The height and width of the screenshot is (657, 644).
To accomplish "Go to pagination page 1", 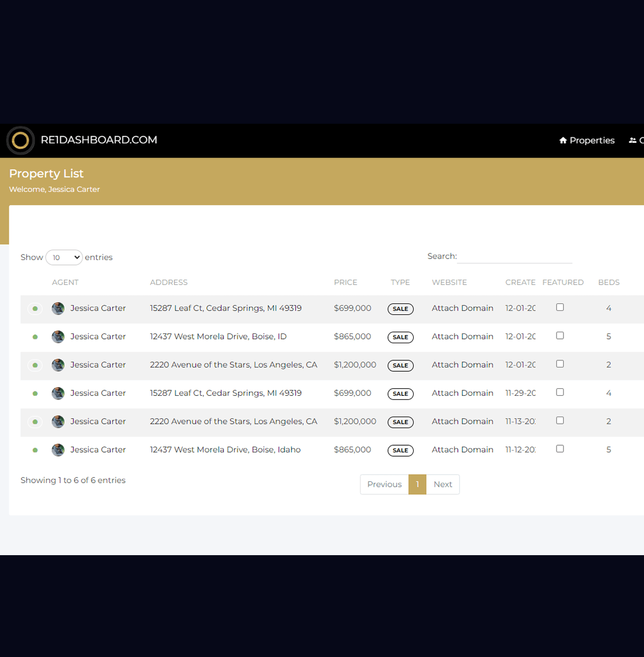I will (x=417, y=485).
